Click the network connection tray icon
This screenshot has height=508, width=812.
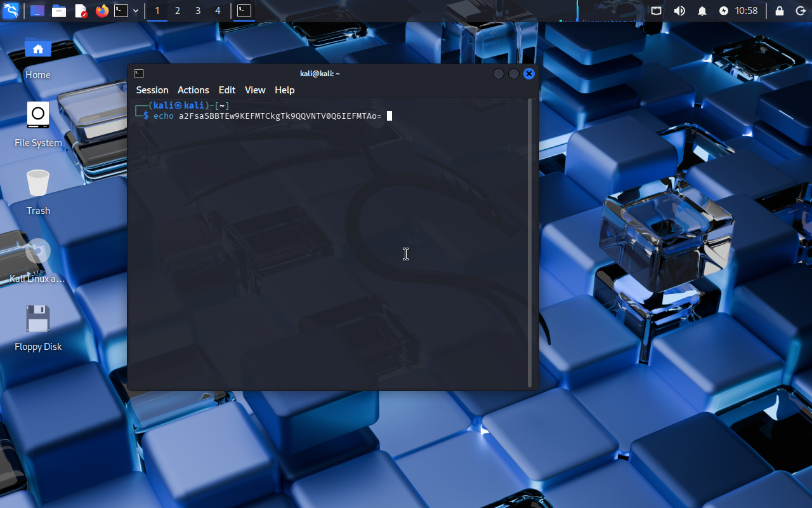657,11
